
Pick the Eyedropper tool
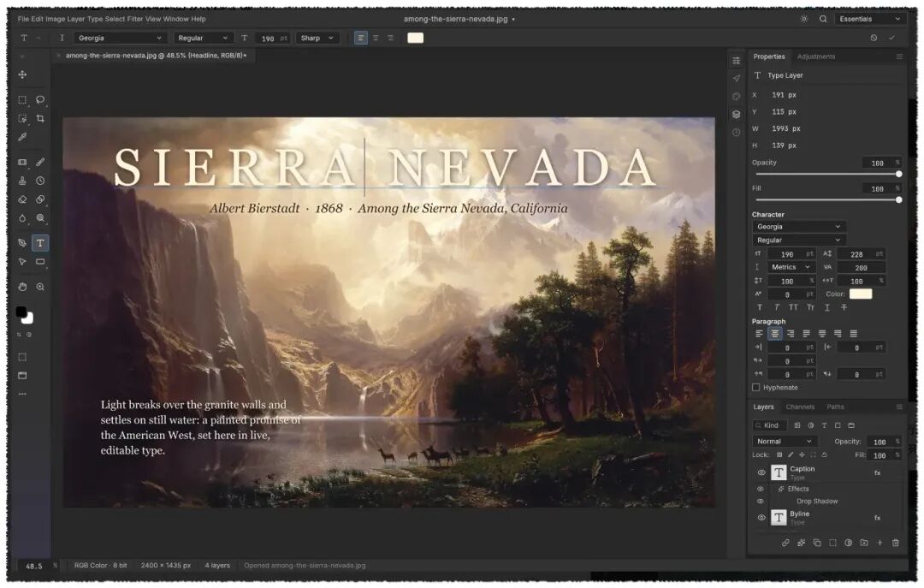(x=22, y=137)
